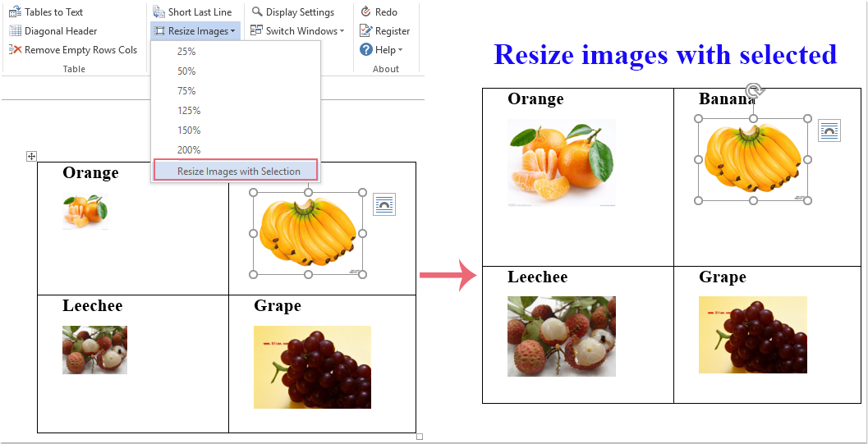Expand the Help dropdown menu
Viewport: 868px width, 444px height.
tap(383, 50)
